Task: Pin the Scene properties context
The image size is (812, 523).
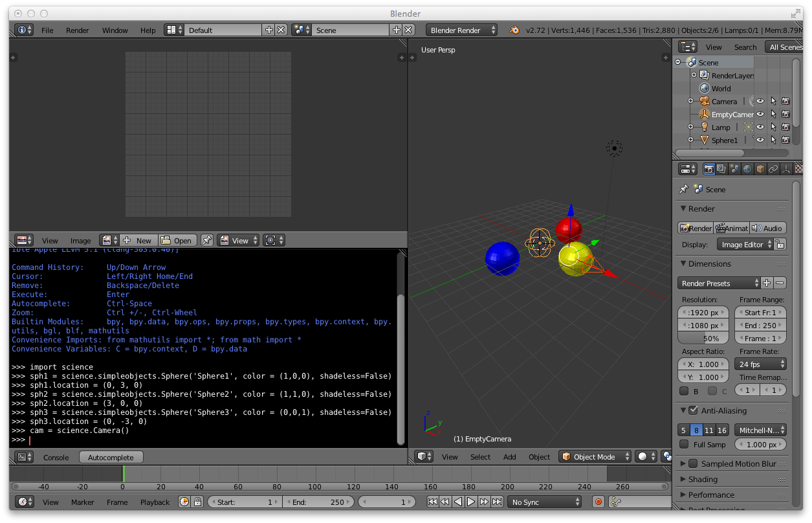Action: pyautogui.click(x=683, y=189)
